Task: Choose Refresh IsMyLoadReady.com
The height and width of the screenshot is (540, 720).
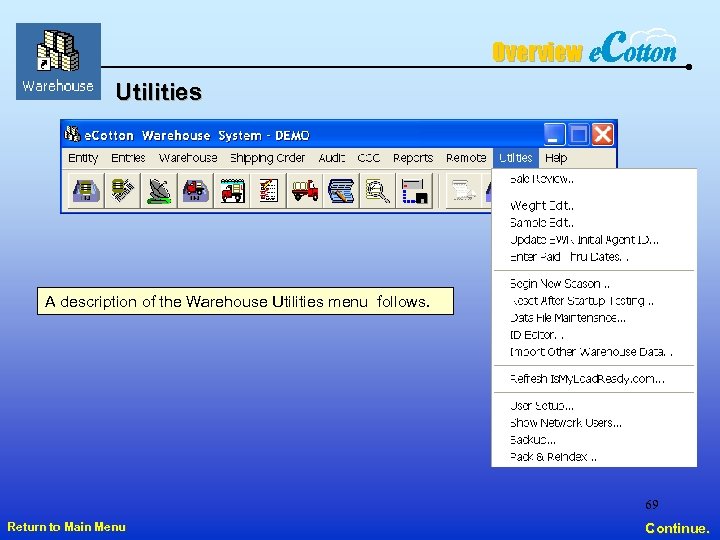Action: pyautogui.click(x=587, y=379)
